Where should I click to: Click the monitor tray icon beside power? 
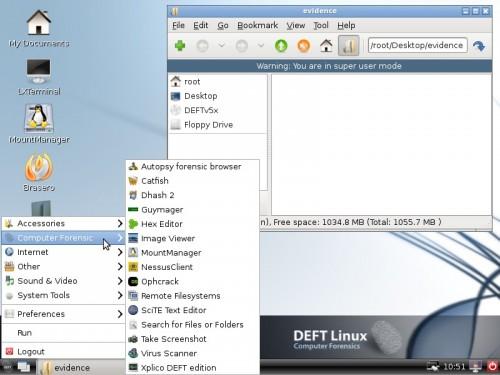coord(475,367)
